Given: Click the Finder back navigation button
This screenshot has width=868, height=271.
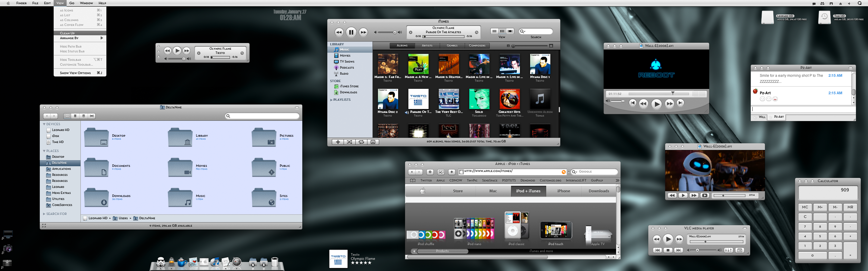Looking at the screenshot, I should click(47, 116).
